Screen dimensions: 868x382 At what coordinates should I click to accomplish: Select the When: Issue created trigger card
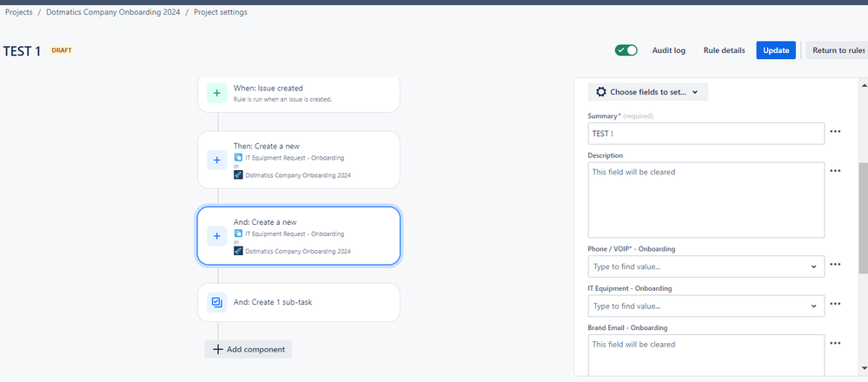tap(298, 94)
